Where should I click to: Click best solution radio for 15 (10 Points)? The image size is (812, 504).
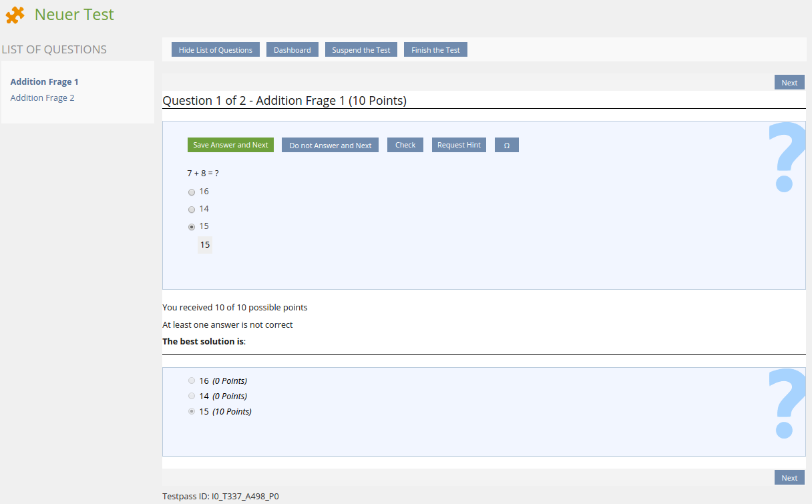point(192,412)
